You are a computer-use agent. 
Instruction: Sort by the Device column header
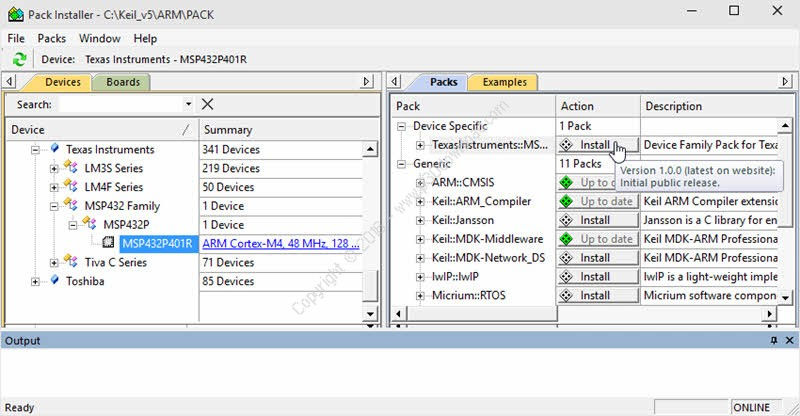(x=101, y=130)
